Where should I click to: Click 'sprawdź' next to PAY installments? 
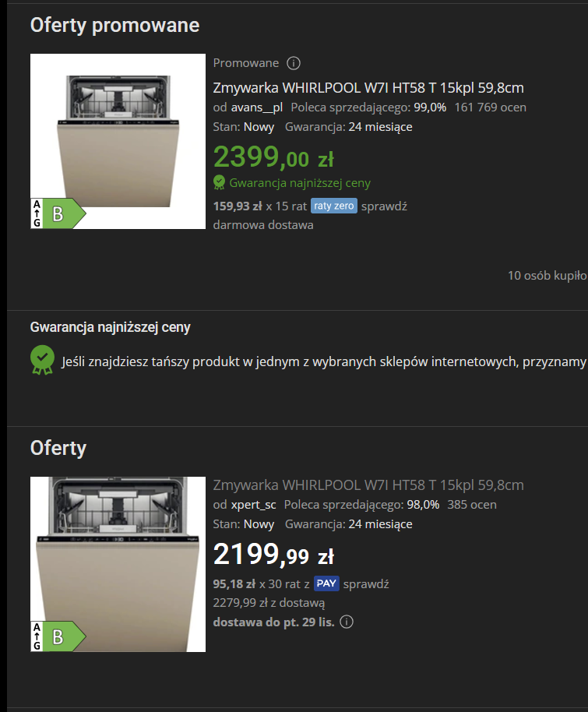click(366, 584)
